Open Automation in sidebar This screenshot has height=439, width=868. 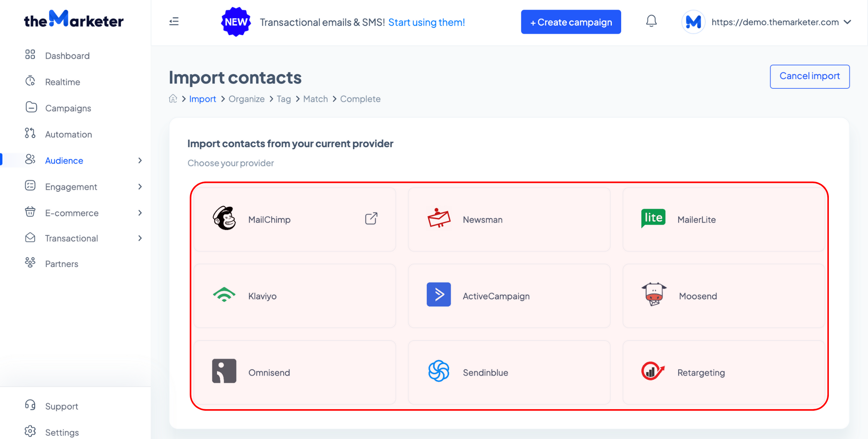(69, 134)
